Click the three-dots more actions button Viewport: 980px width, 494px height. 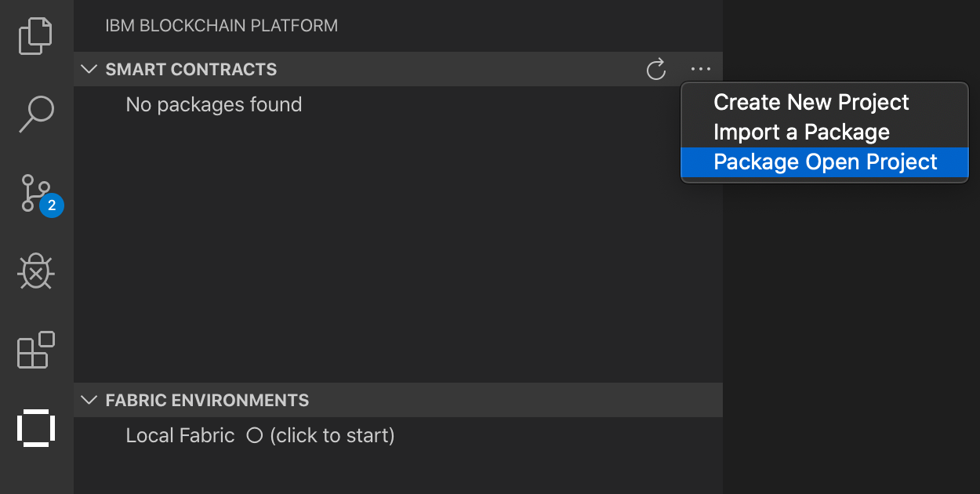coord(701,70)
